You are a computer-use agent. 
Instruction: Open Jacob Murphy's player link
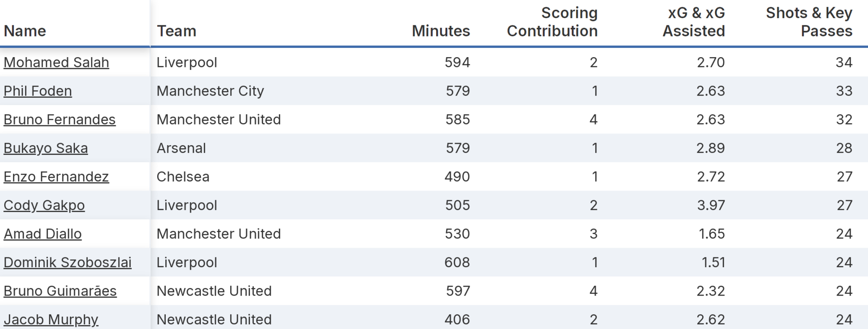[x=51, y=319]
